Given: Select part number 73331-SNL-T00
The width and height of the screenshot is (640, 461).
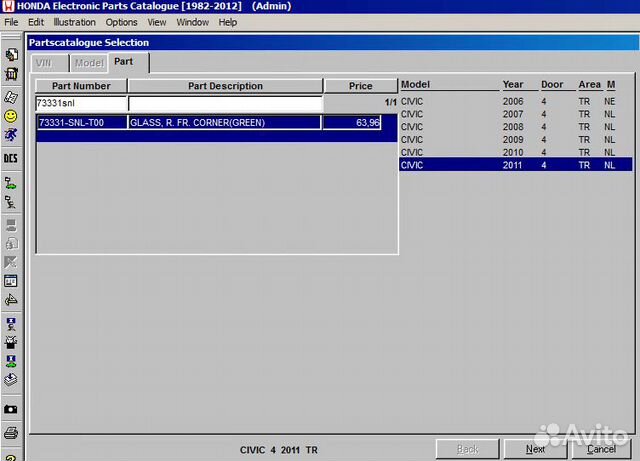Looking at the screenshot, I should [82, 122].
